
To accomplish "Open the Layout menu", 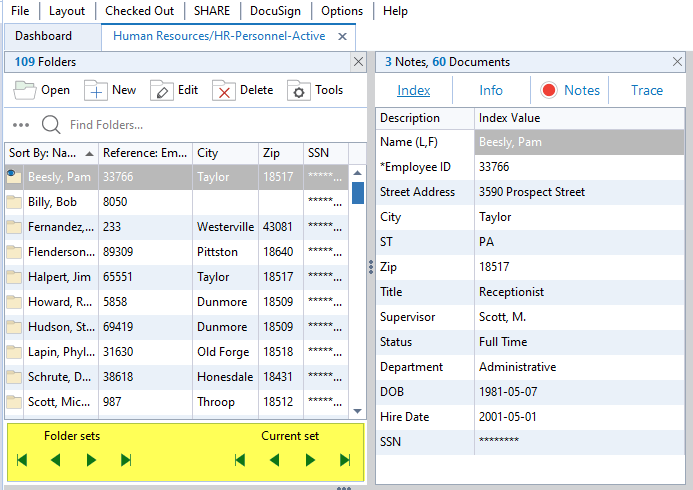I will [x=67, y=11].
